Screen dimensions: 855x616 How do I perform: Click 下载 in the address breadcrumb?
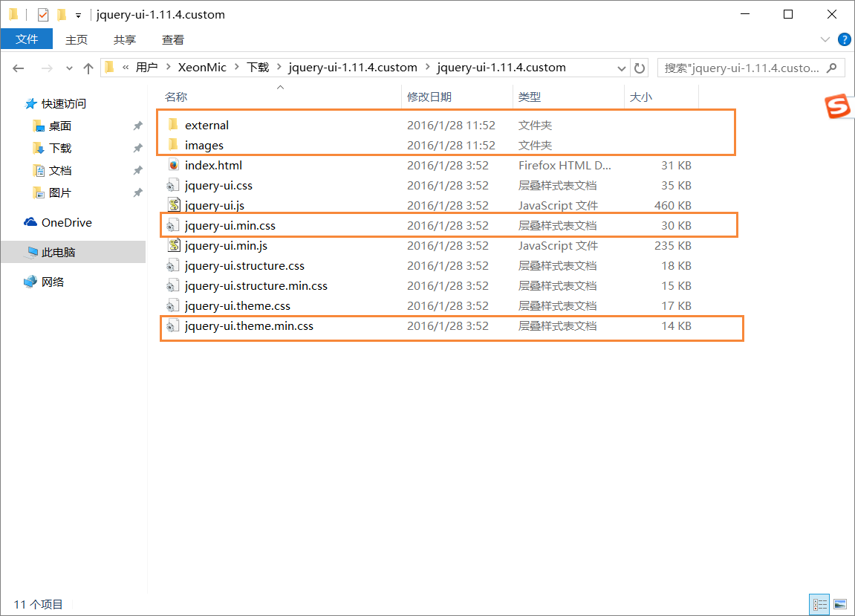258,68
